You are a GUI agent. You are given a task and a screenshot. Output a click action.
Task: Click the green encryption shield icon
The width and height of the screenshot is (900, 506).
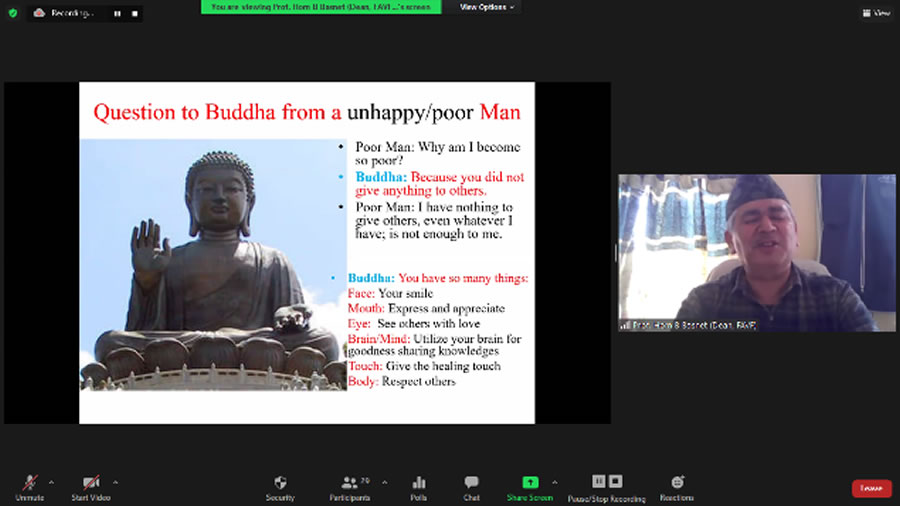pos(13,13)
